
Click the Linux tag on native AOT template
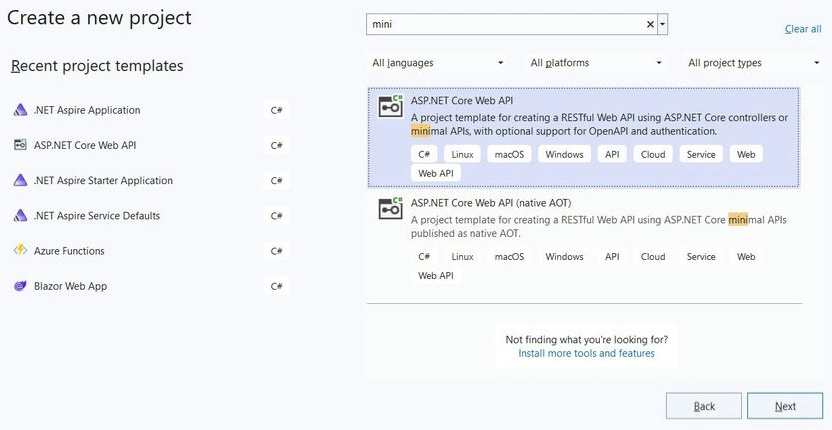(462, 256)
